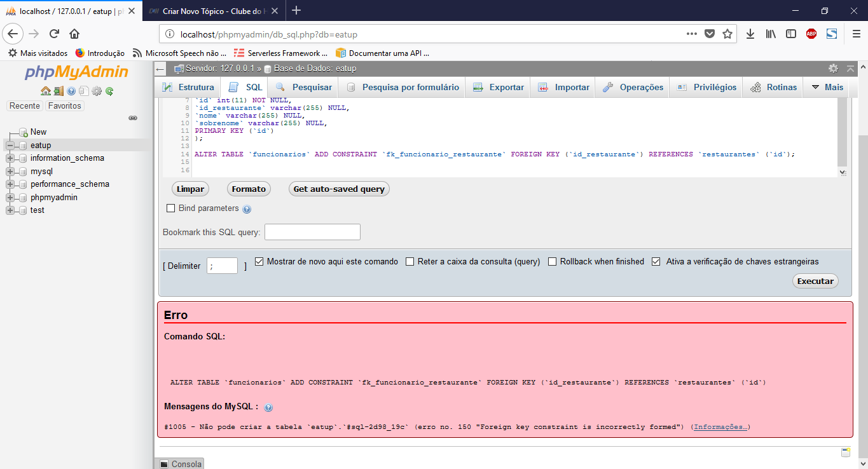Open Adblock Plus extension icon
Screen dimensions: 868x469
pos(811,34)
